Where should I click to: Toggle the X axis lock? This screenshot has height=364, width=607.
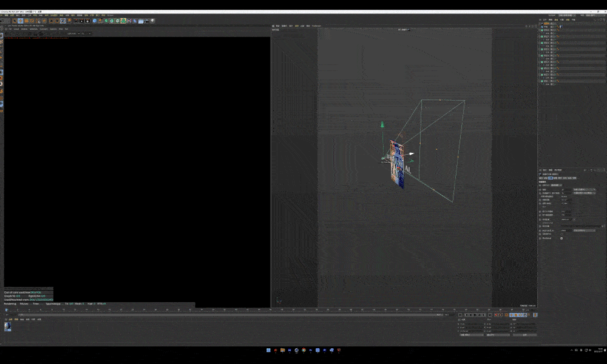(x=51, y=21)
